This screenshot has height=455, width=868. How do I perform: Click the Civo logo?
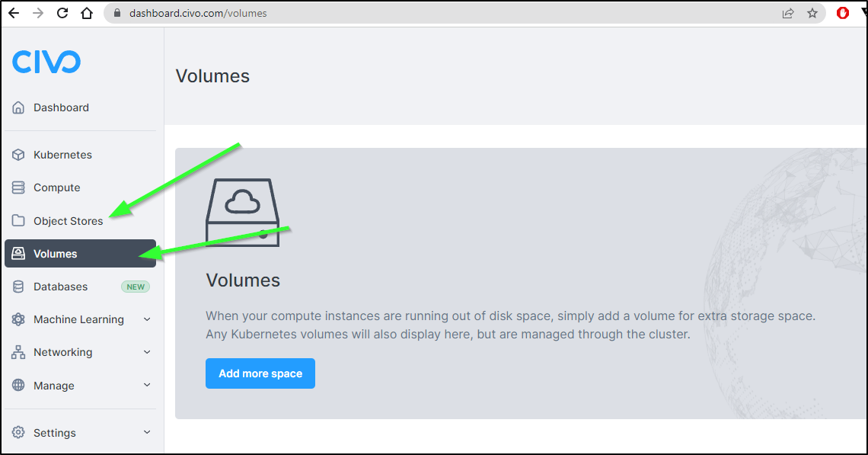(x=46, y=62)
